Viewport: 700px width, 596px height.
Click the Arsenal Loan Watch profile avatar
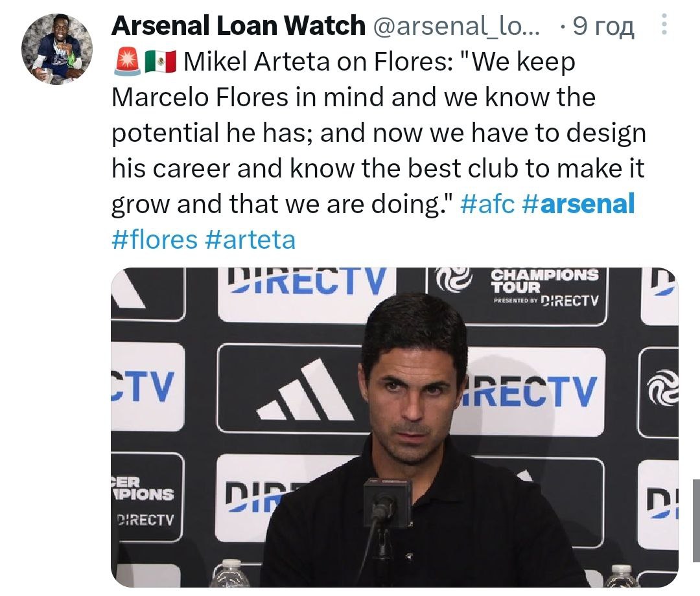(x=57, y=49)
